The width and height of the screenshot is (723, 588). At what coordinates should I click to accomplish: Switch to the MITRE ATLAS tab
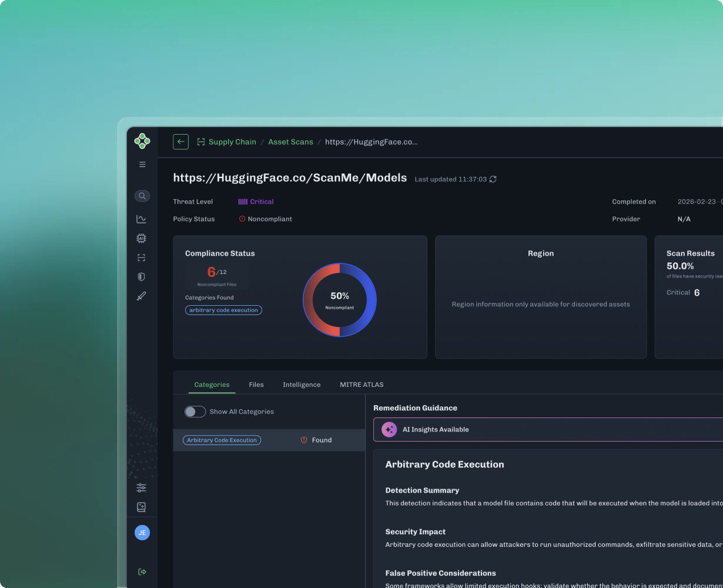point(361,385)
